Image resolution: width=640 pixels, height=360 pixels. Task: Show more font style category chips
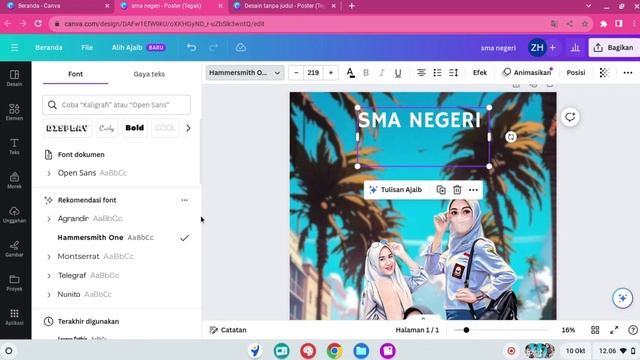(188, 128)
